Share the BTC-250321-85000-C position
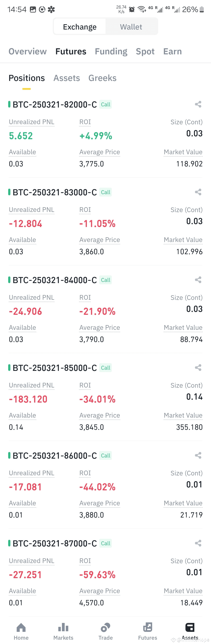The height and width of the screenshot is (644, 211). (198, 368)
